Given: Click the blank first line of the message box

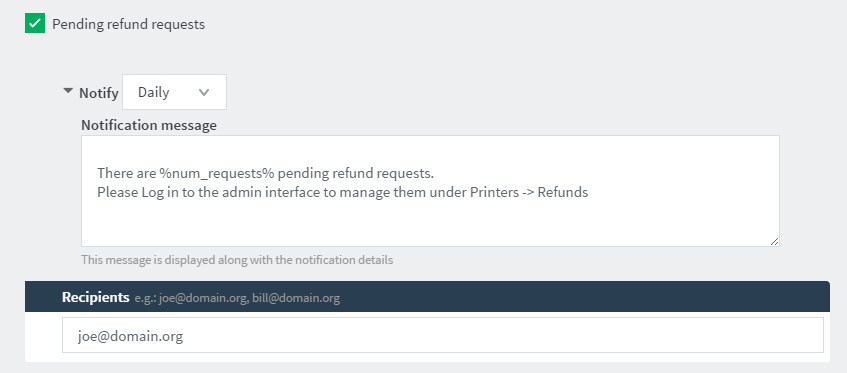Looking at the screenshot, I should (430, 155).
